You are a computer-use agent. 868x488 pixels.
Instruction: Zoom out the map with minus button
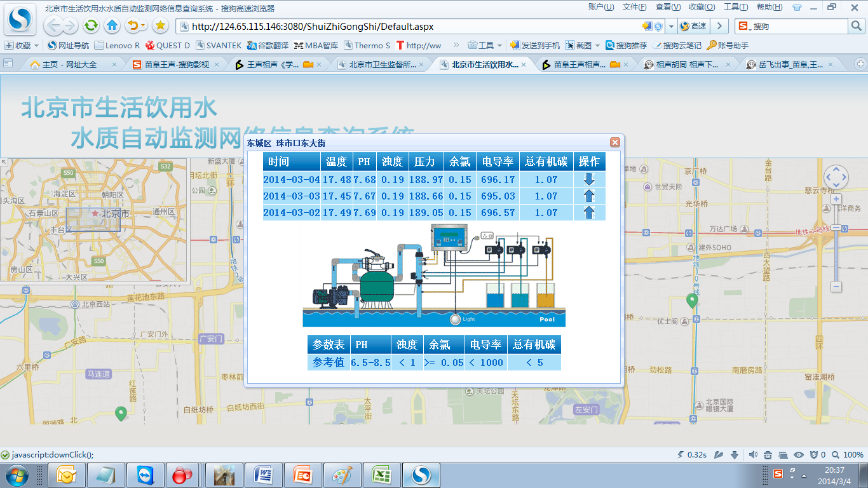(836, 287)
